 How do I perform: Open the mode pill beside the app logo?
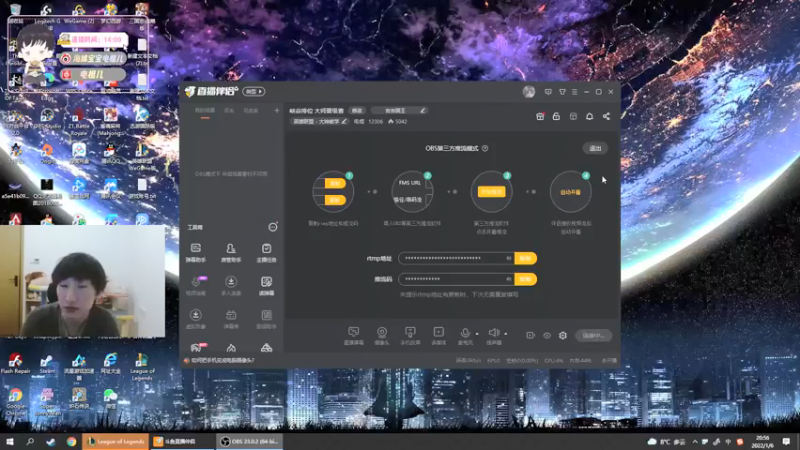click(x=254, y=92)
